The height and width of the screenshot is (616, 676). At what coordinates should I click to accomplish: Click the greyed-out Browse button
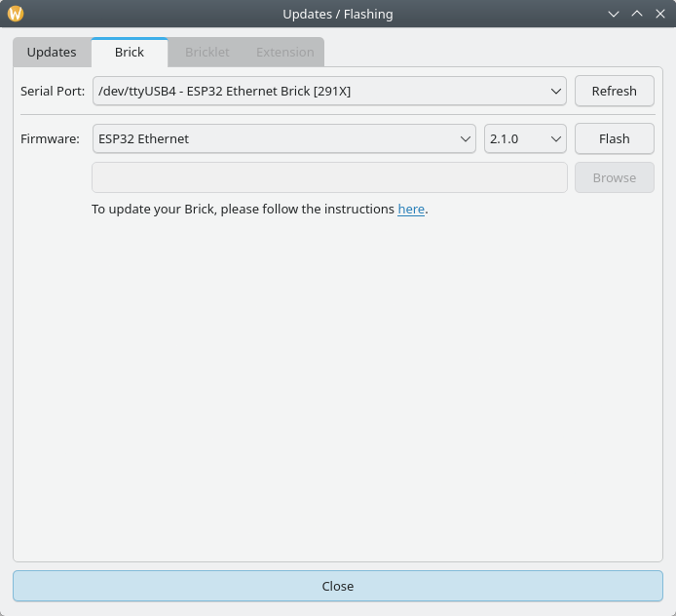coord(614,177)
